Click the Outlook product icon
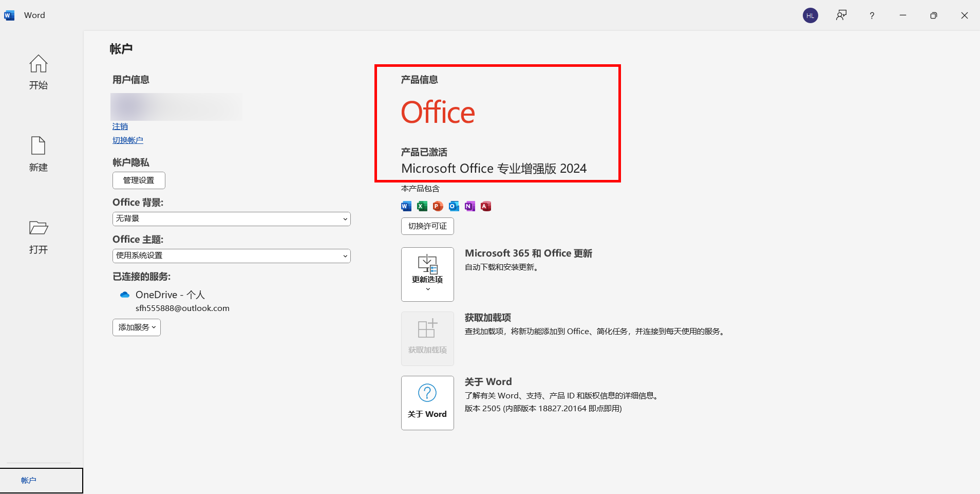The image size is (980, 494). [x=454, y=206]
